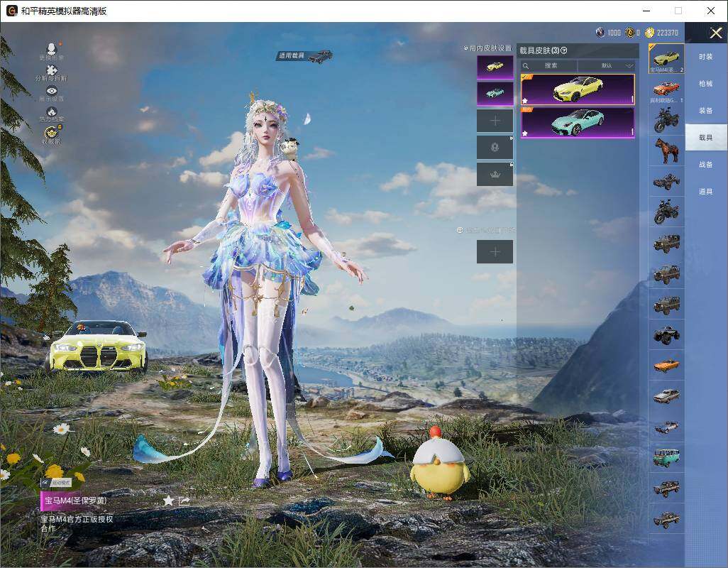Click the yellow car in-match skin slot
728x568 pixels.
pyautogui.click(x=495, y=67)
